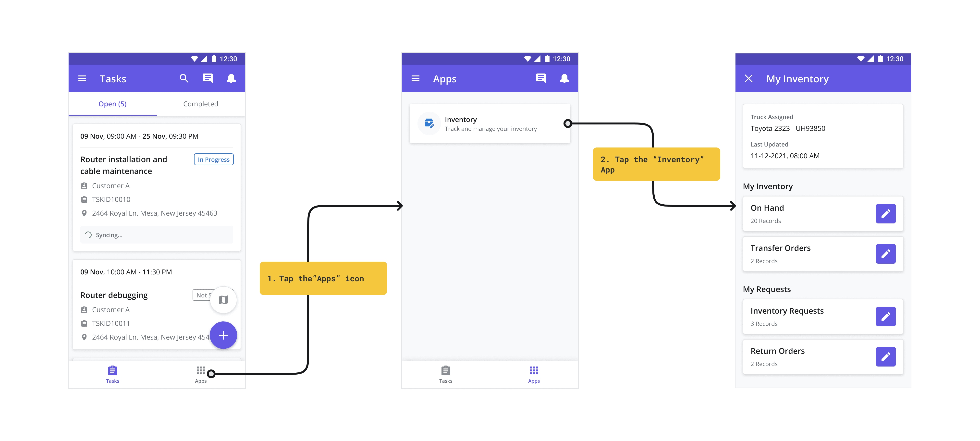Open the search icon on the Tasks screen
980x441 pixels.
tap(184, 78)
